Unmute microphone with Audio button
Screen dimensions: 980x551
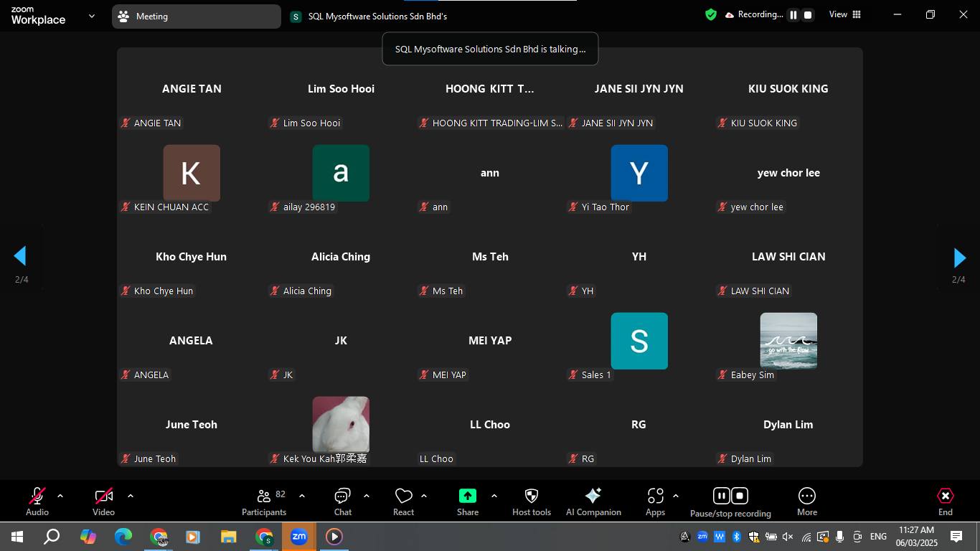click(37, 501)
